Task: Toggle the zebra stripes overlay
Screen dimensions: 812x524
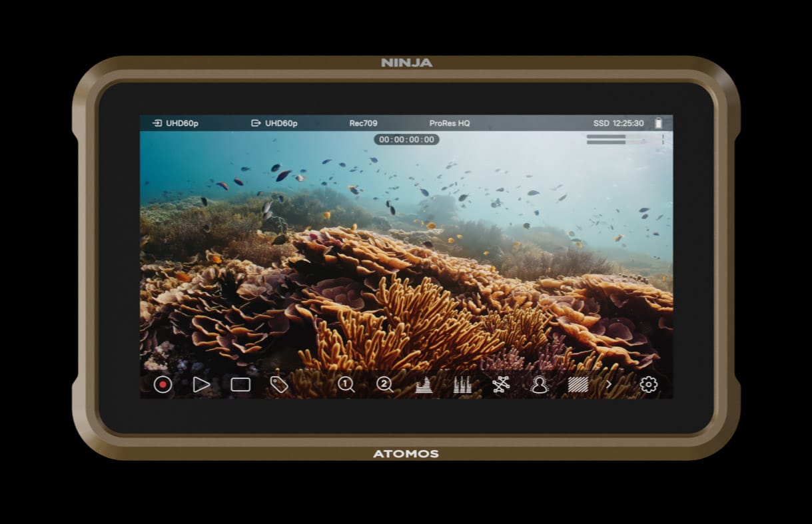Action: pos(578,385)
